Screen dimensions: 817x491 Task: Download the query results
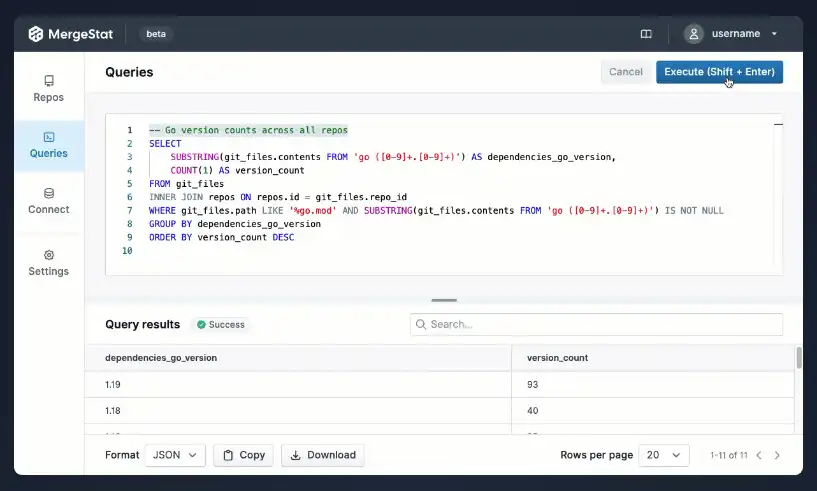tap(323, 455)
